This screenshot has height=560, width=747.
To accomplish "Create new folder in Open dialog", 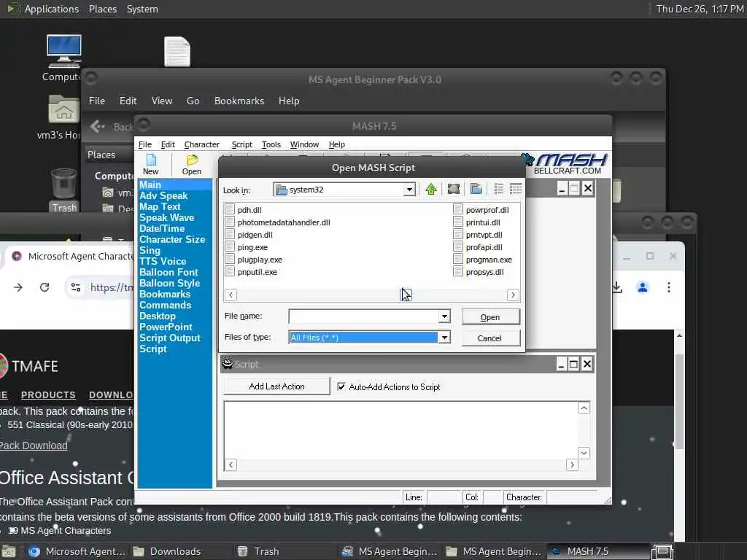I will pos(476,190).
